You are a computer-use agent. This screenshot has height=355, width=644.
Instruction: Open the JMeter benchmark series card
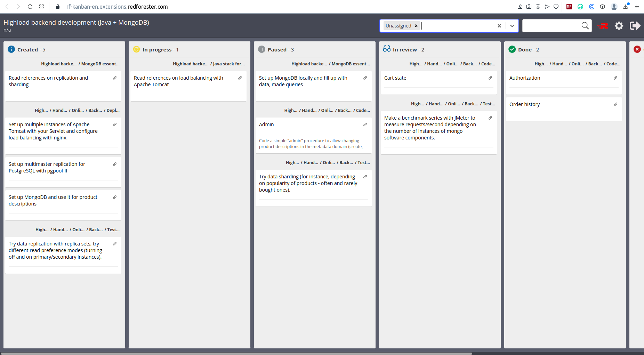[x=438, y=132]
